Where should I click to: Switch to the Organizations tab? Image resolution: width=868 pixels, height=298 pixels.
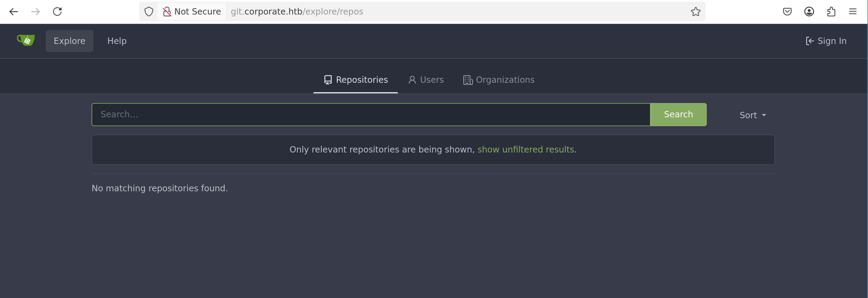tap(499, 80)
